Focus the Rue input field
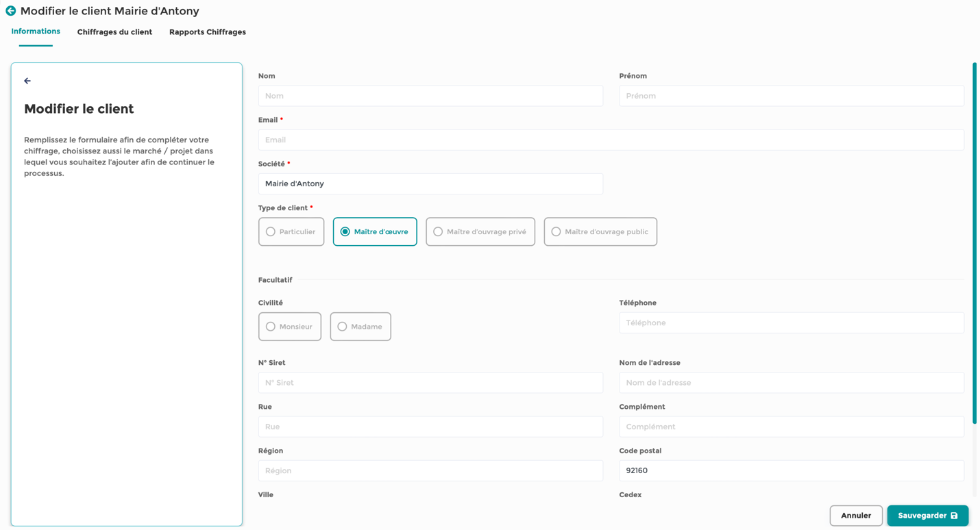The height and width of the screenshot is (530, 980). [430, 427]
